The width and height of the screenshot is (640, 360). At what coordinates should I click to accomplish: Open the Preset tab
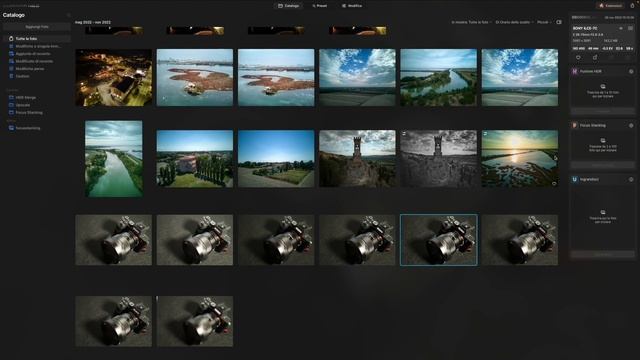tap(319, 6)
